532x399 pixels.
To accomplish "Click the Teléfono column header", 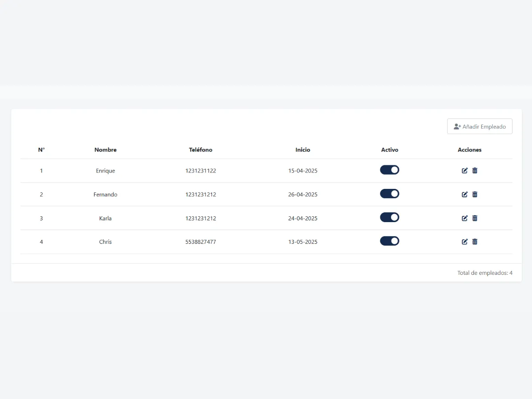I will [200, 150].
